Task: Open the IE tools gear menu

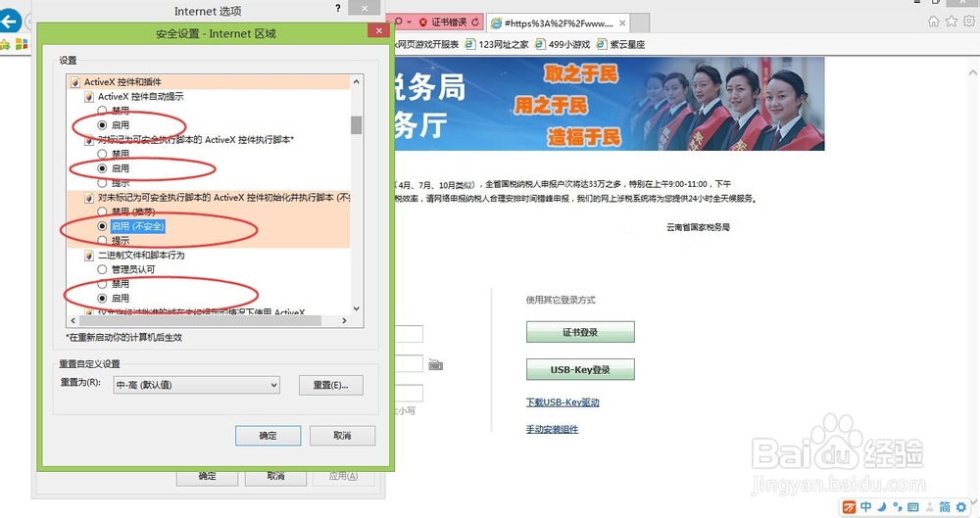Action: tap(969, 22)
